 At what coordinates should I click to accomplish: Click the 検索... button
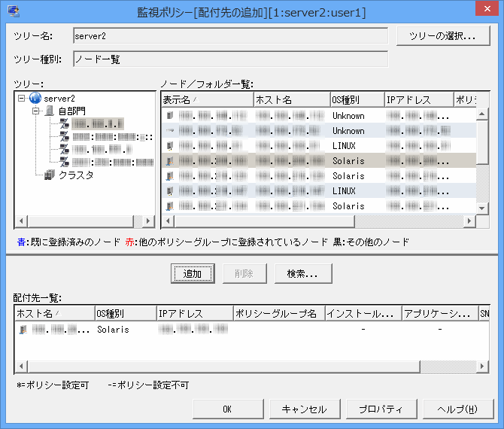[x=303, y=274]
